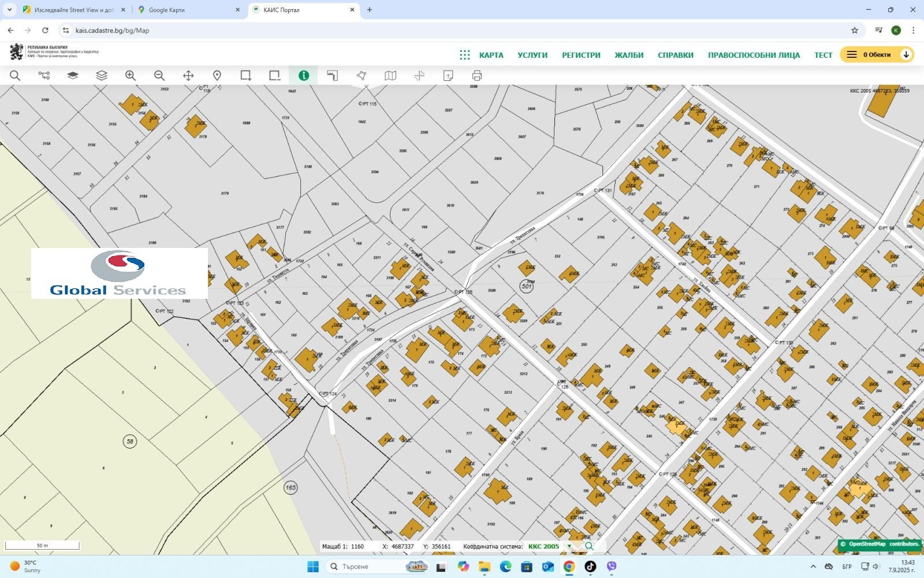Open the stacked layers panel icon
This screenshot has height=578, width=924.
click(102, 76)
